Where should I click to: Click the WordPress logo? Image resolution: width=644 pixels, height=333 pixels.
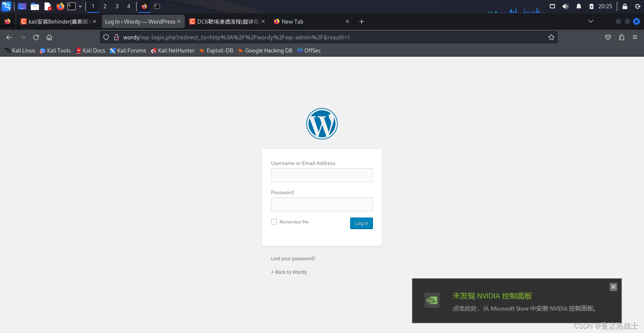tap(322, 124)
